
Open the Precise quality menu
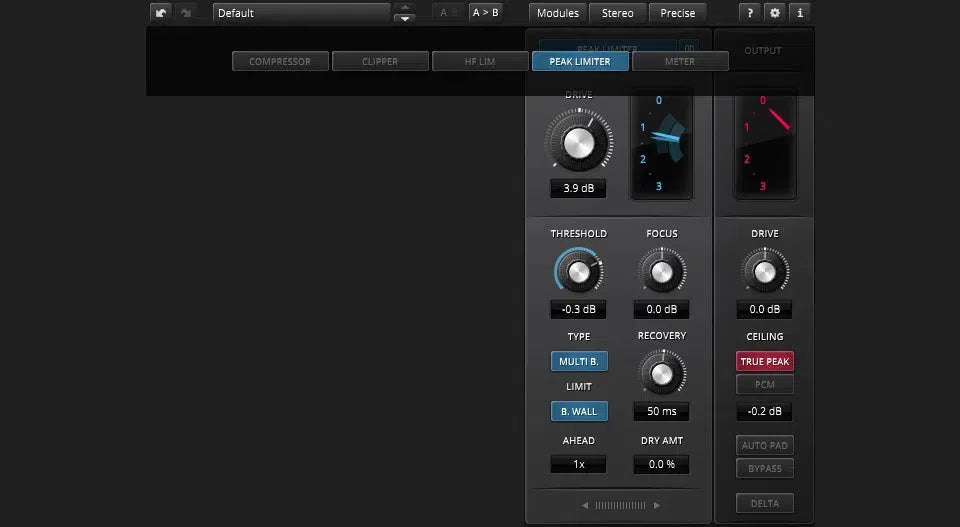click(677, 13)
